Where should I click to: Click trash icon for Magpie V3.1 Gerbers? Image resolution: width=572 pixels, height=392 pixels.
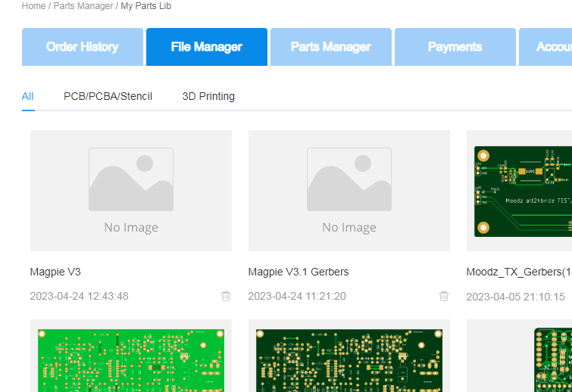tap(444, 296)
